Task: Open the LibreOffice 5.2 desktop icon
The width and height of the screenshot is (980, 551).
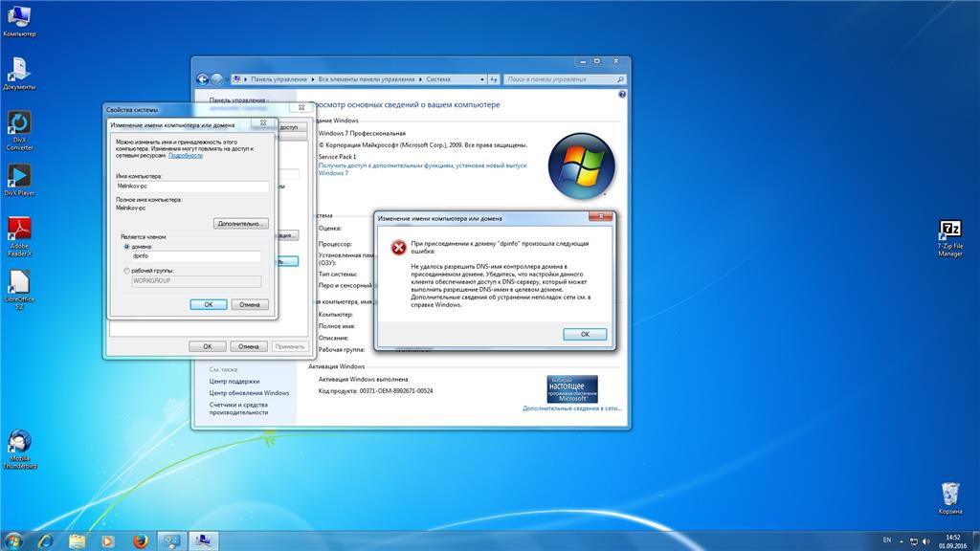Action: point(19,290)
